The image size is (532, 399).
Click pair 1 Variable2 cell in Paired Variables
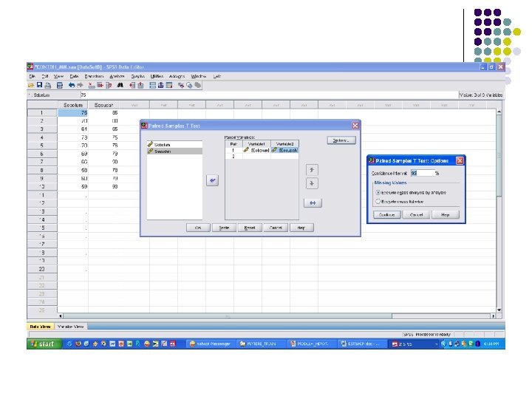point(284,150)
